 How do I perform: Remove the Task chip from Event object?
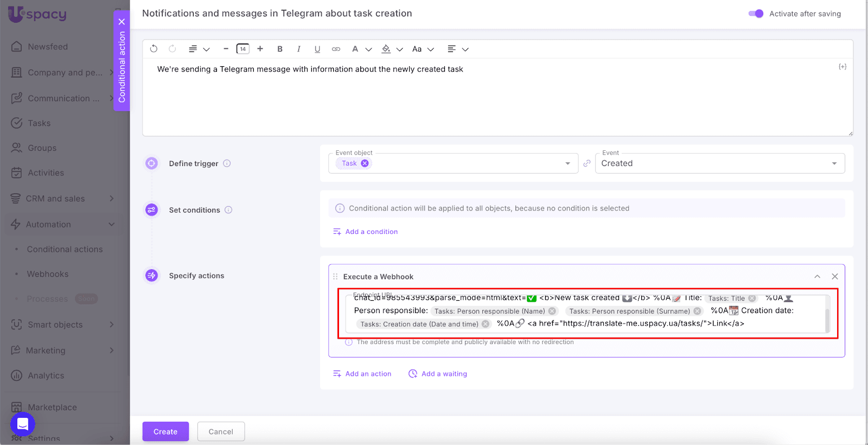click(x=365, y=163)
